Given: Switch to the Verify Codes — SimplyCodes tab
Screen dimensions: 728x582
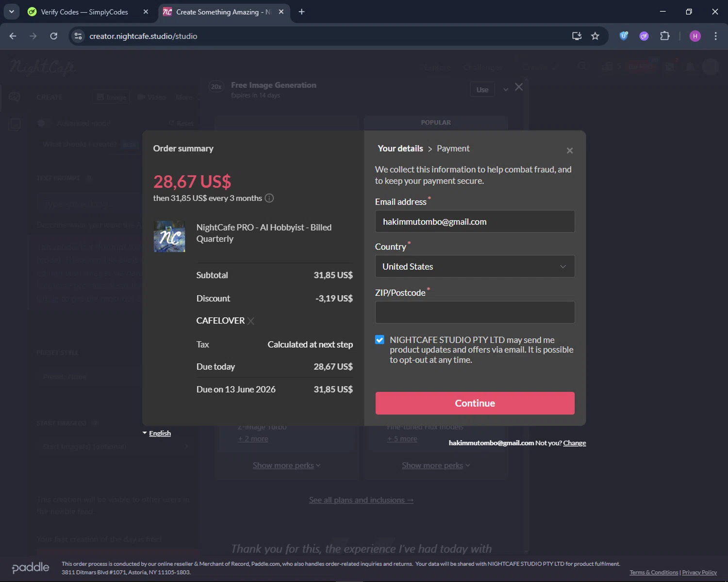Looking at the screenshot, I should pos(84,12).
